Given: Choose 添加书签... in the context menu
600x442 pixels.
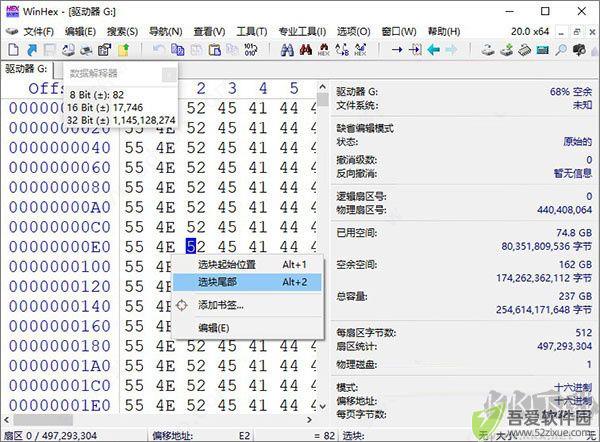Looking at the screenshot, I should [x=247, y=305].
